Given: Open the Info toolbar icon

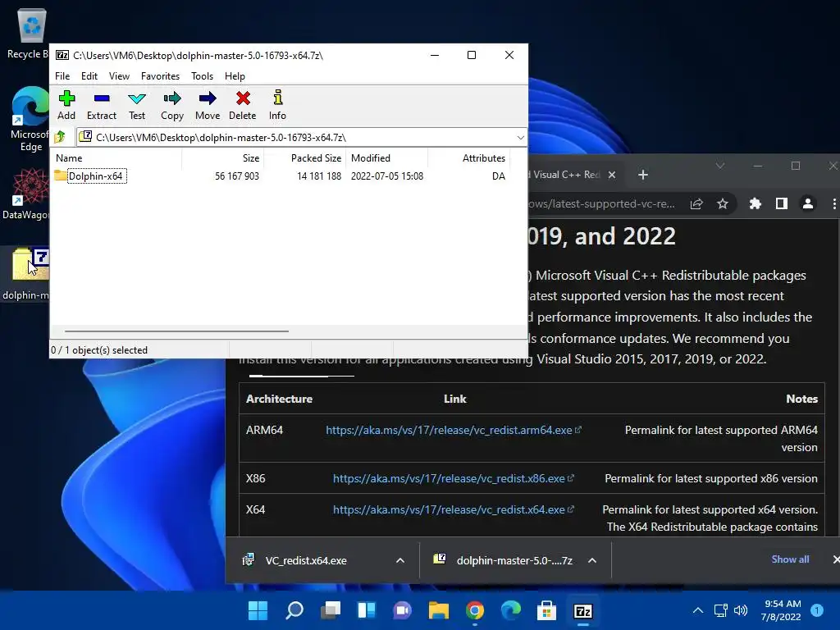Looking at the screenshot, I should 277,105.
